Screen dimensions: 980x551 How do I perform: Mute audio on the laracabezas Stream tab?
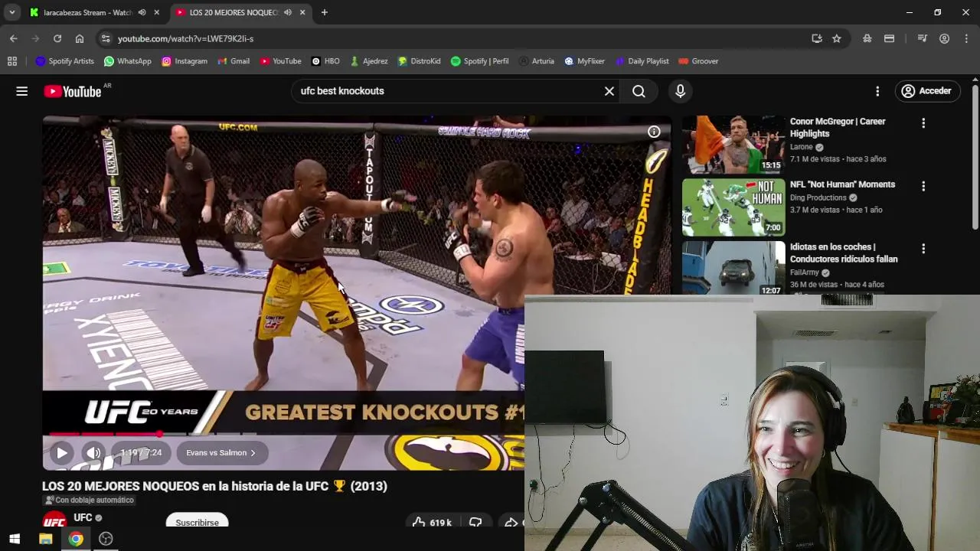click(x=142, y=12)
